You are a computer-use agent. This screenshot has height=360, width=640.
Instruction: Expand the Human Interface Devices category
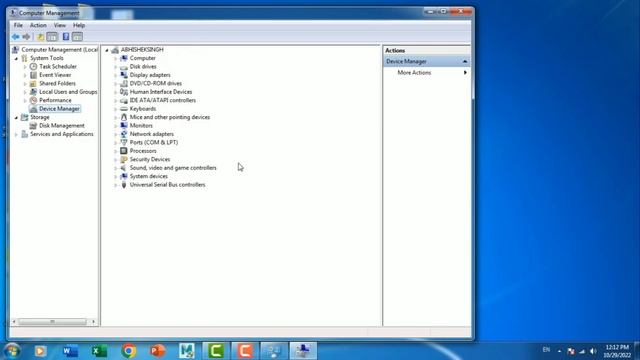116,92
